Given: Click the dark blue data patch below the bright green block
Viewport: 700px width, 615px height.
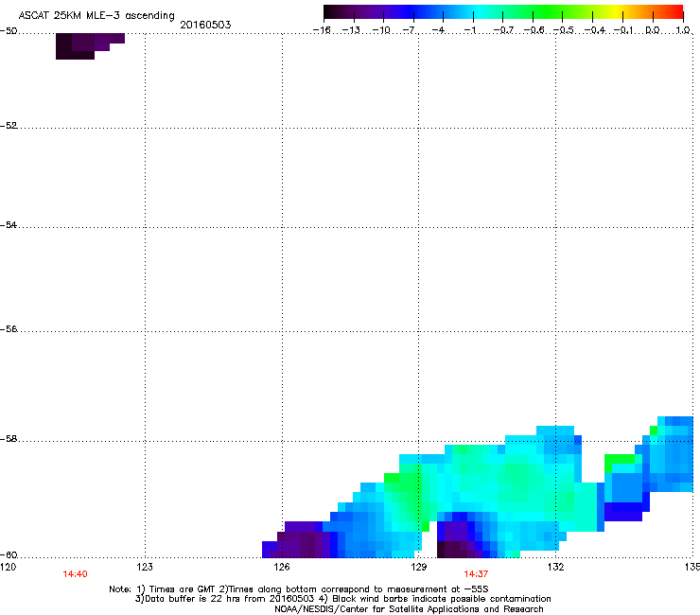Looking at the screenshot, I should pos(625,511).
